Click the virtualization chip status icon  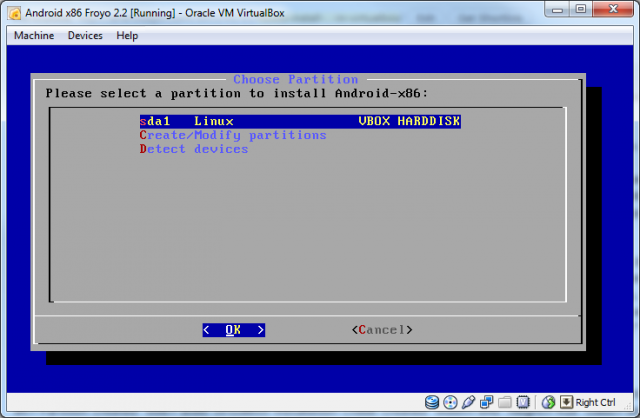pos(523,402)
